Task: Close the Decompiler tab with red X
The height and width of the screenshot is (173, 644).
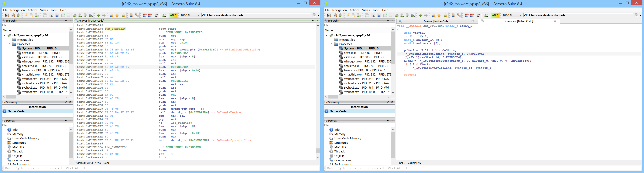Action: click(555, 21)
